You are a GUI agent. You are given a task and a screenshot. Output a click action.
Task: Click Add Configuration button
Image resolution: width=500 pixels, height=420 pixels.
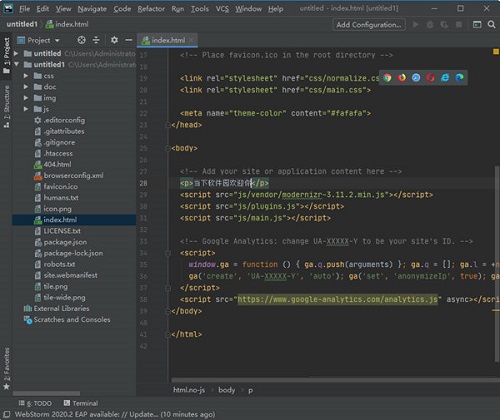pyautogui.click(x=369, y=25)
